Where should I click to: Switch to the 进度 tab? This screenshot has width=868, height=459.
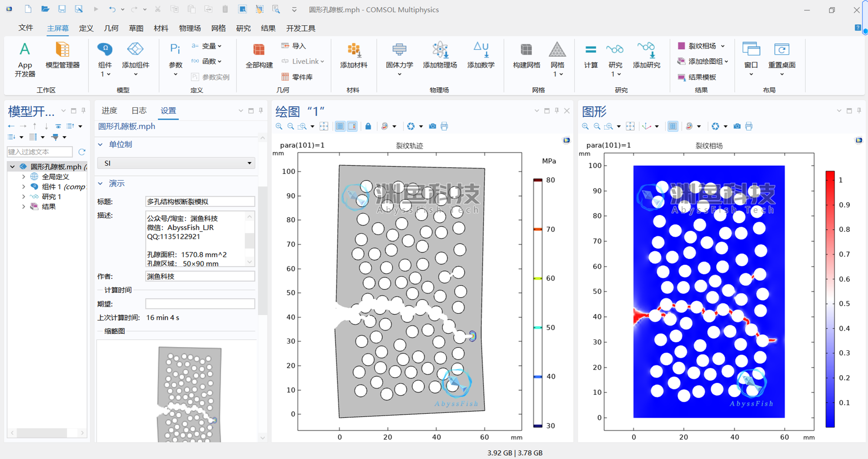109,110
